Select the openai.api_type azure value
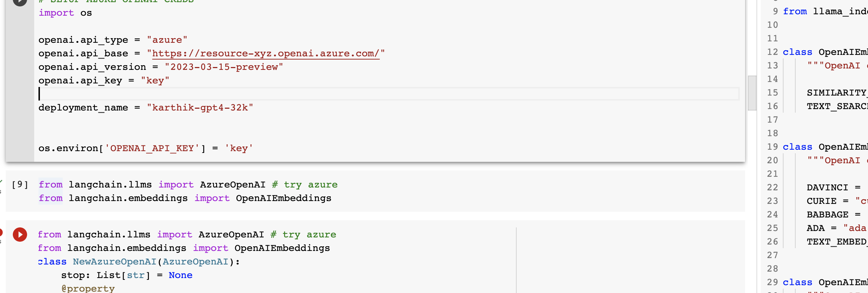The width and height of the screenshot is (868, 293). 167,40
